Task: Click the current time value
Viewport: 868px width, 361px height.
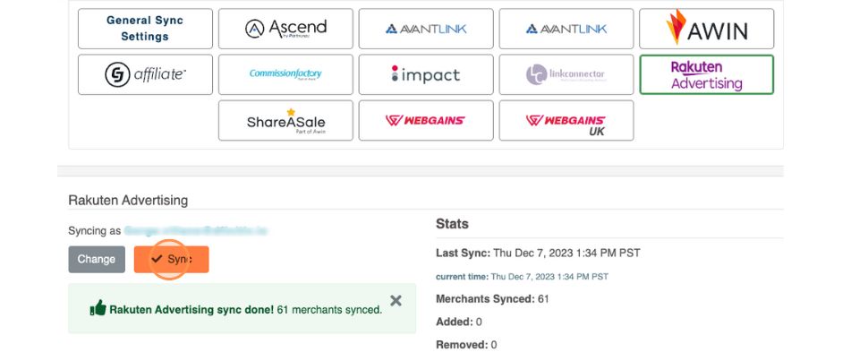Action: pos(549,277)
